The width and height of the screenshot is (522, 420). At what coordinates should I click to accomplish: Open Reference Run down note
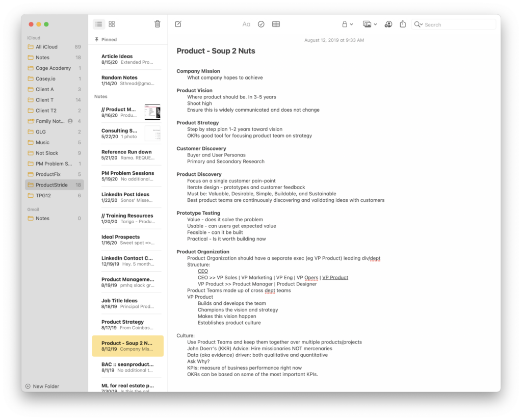click(128, 155)
